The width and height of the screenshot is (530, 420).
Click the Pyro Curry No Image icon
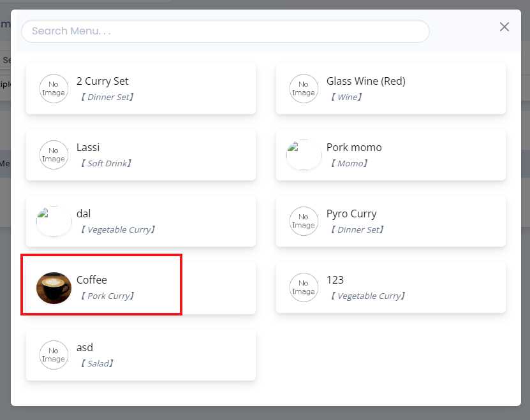(x=304, y=221)
